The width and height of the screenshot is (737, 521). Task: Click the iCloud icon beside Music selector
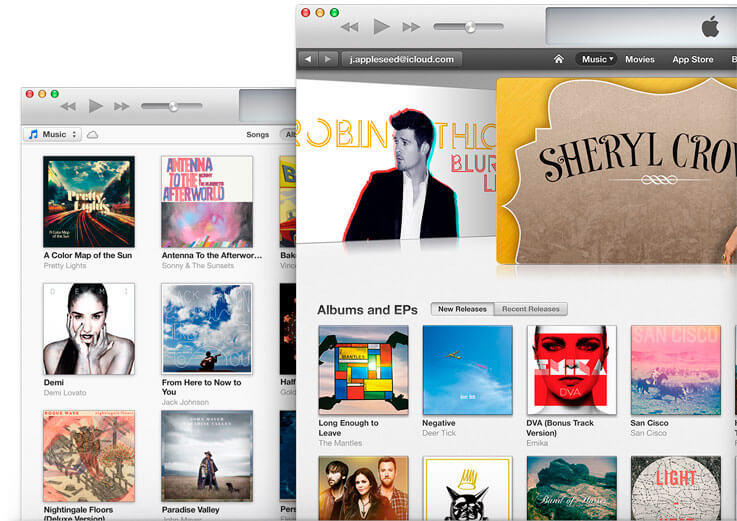[x=93, y=134]
